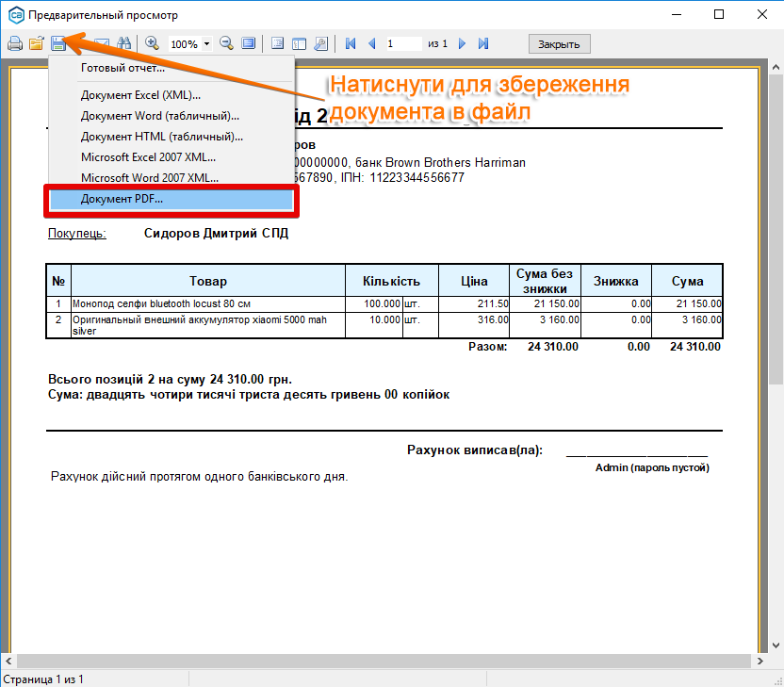Click the Admin (пароль пустой) signature text
This screenshot has width=784, height=687.
point(652,468)
